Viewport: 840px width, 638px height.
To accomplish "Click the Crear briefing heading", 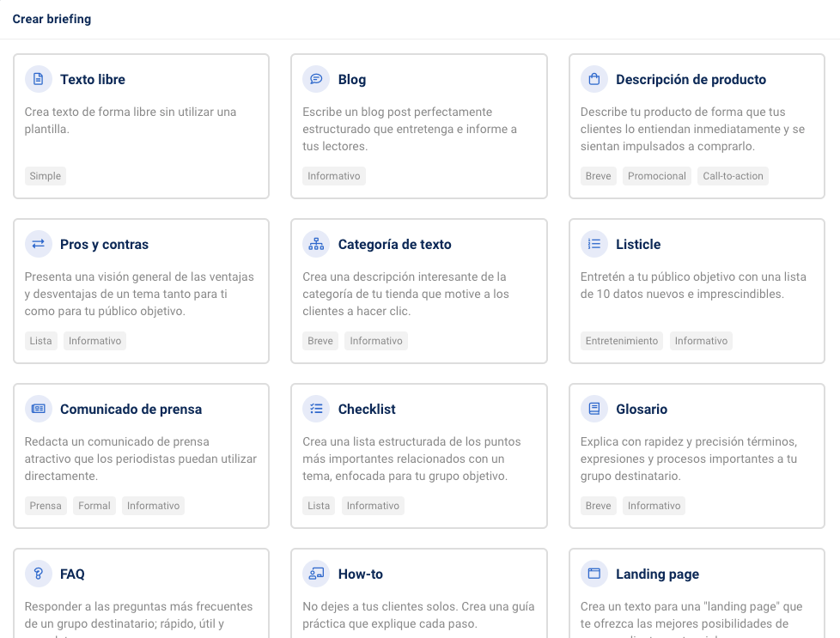I will pyautogui.click(x=52, y=19).
